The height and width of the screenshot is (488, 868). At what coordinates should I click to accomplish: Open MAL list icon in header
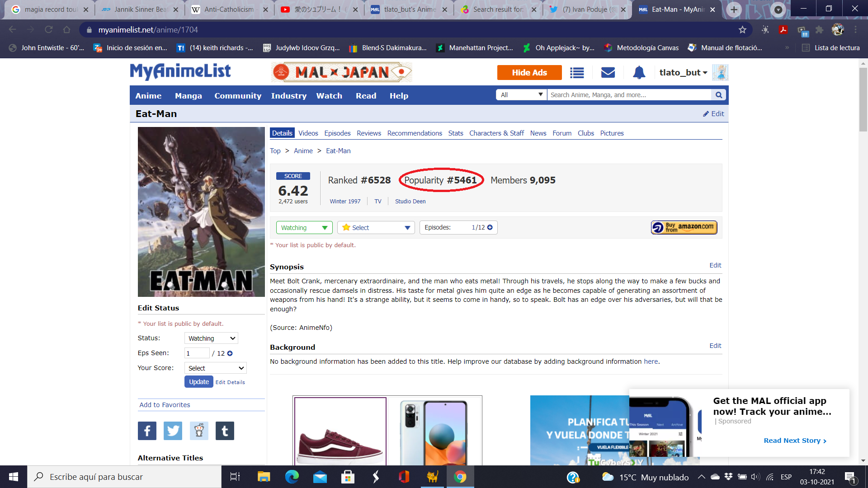click(x=577, y=73)
